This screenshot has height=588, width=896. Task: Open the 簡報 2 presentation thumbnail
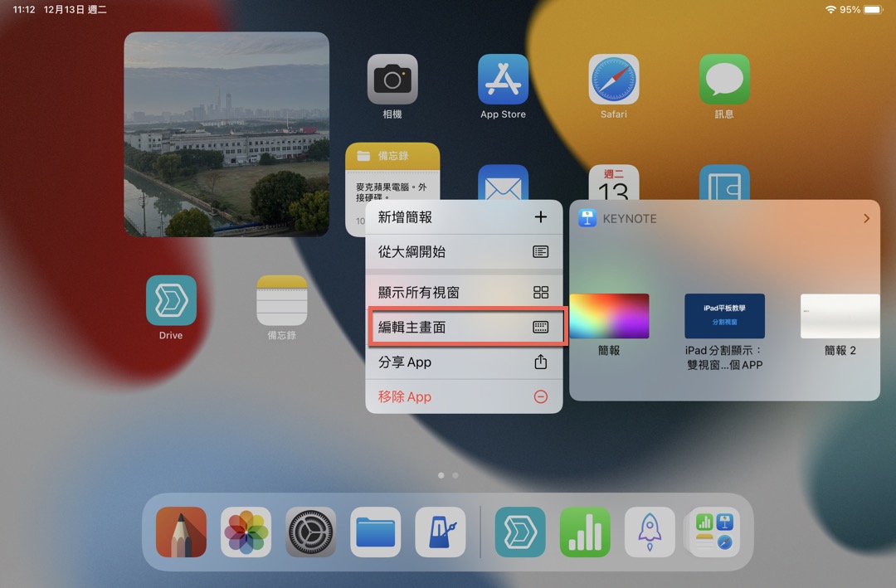840,316
